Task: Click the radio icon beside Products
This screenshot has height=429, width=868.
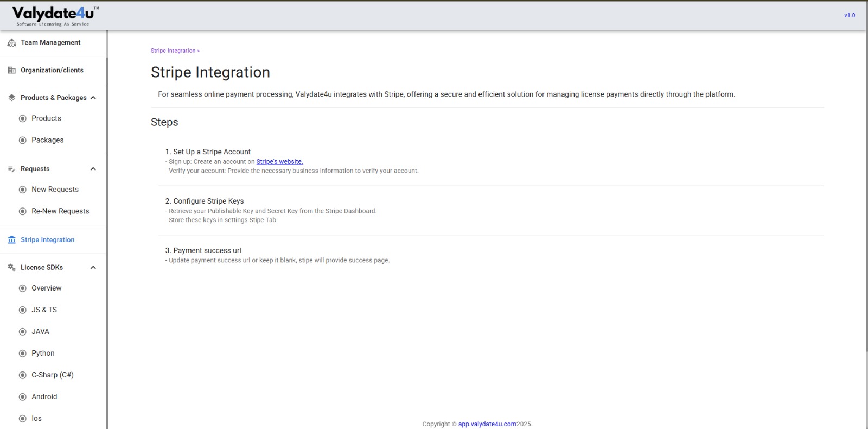Action: [23, 118]
